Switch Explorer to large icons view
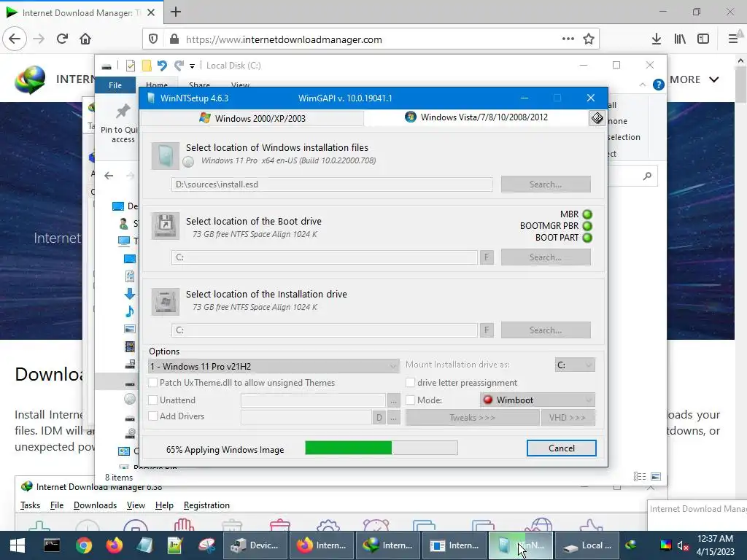The height and width of the screenshot is (560, 747). [656, 477]
